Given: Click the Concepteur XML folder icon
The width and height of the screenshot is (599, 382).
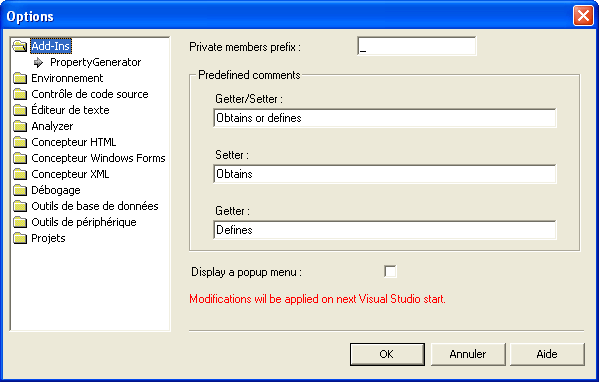Looking at the screenshot, I should click(x=20, y=174).
